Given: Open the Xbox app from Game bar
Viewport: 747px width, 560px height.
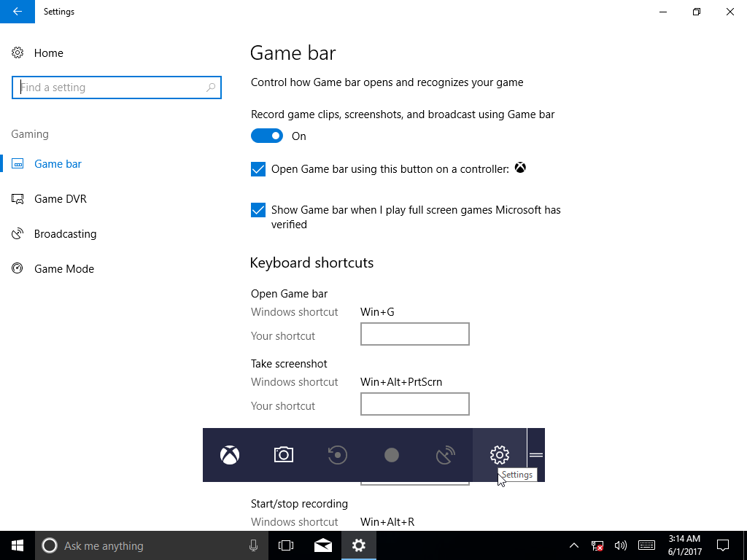Looking at the screenshot, I should point(230,455).
